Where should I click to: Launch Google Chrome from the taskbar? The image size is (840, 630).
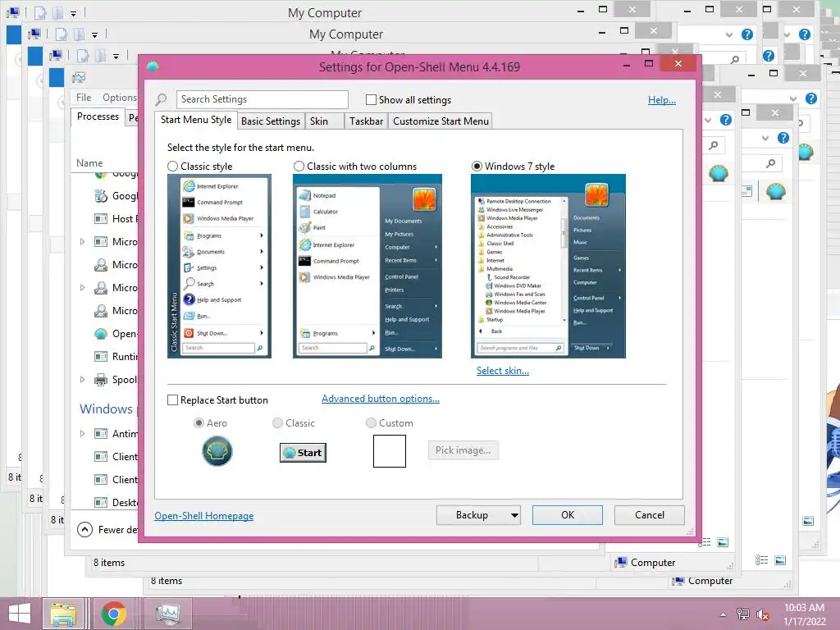click(x=113, y=614)
